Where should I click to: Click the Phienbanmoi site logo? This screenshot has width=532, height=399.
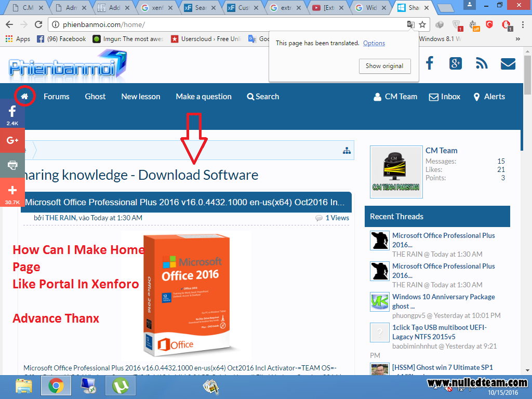coord(68,65)
